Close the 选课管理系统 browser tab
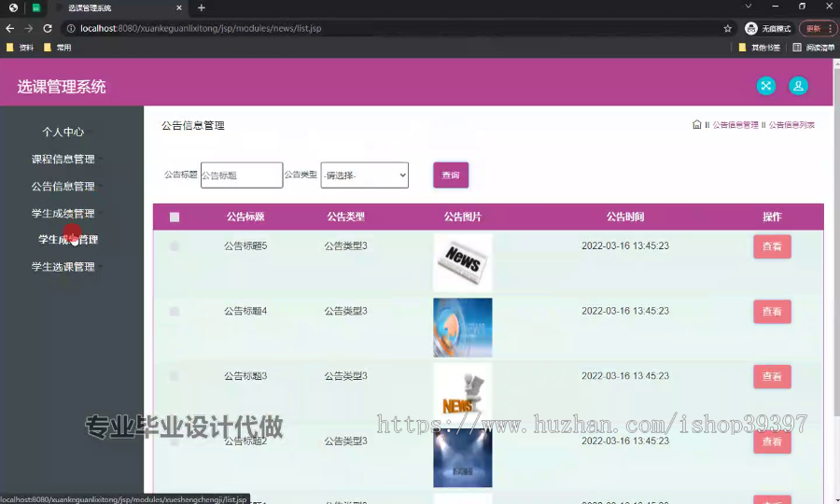This screenshot has height=504, width=840. 179,8
